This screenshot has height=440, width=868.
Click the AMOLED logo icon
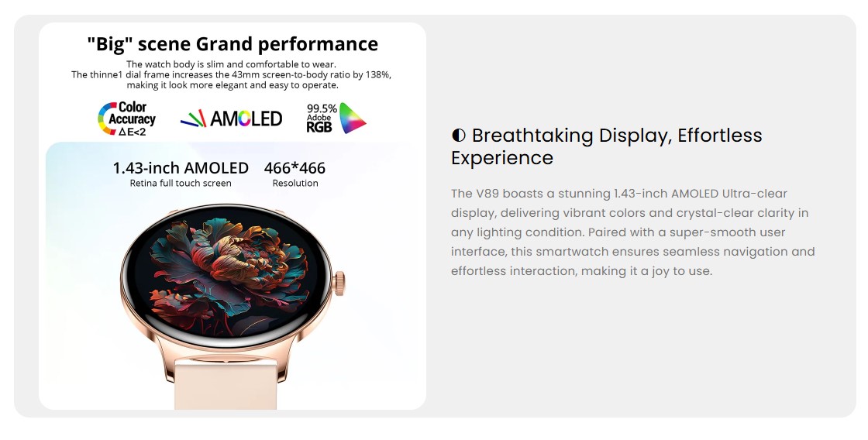232,119
